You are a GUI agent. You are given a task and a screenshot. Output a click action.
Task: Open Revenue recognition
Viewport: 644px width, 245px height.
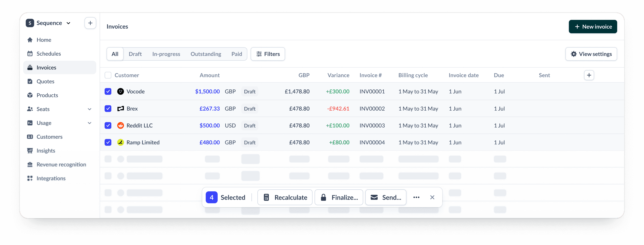point(61,164)
